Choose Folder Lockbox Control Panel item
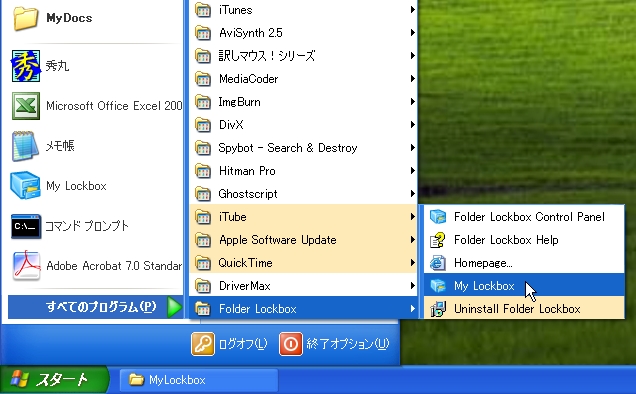Screen dimensions: 636x394 tap(524, 217)
